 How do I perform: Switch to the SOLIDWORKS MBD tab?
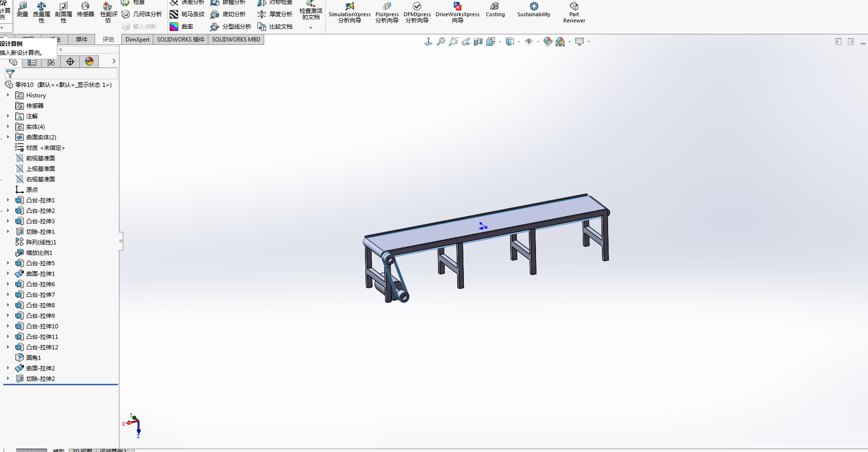point(236,40)
